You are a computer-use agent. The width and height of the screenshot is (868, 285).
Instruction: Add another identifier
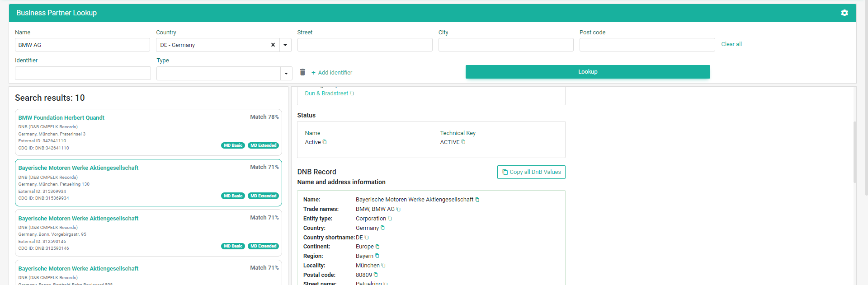tap(331, 73)
